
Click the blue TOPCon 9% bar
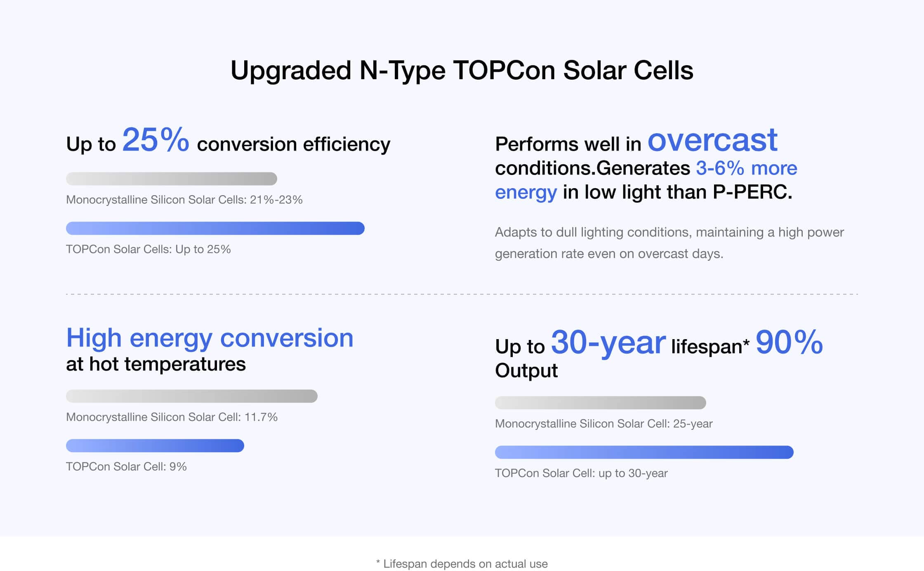click(155, 446)
